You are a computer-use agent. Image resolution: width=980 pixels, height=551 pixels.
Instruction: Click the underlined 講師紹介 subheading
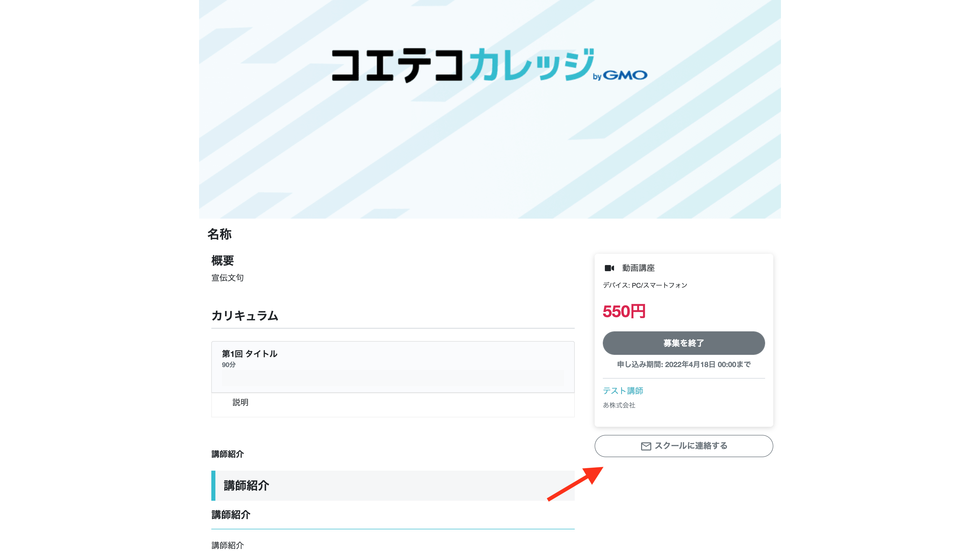[230, 515]
